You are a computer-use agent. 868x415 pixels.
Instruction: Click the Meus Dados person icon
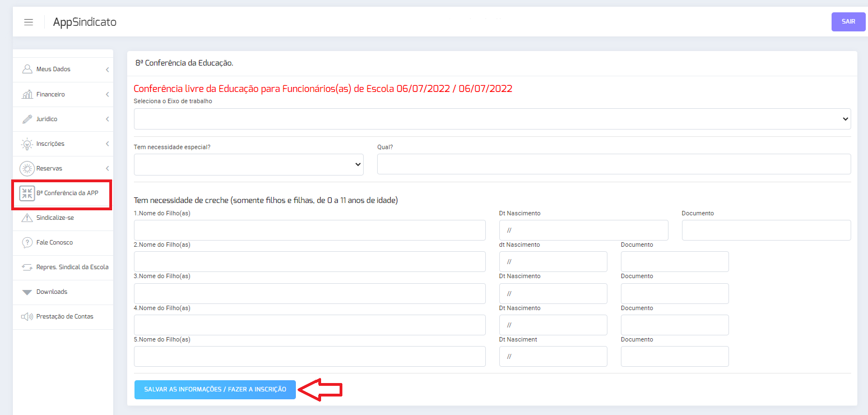27,70
